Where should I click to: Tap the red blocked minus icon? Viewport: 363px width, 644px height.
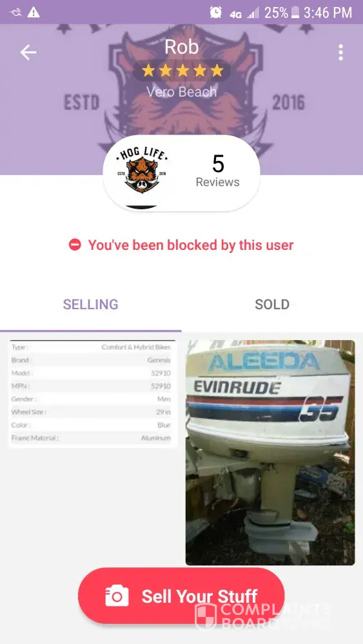tap(75, 245)
